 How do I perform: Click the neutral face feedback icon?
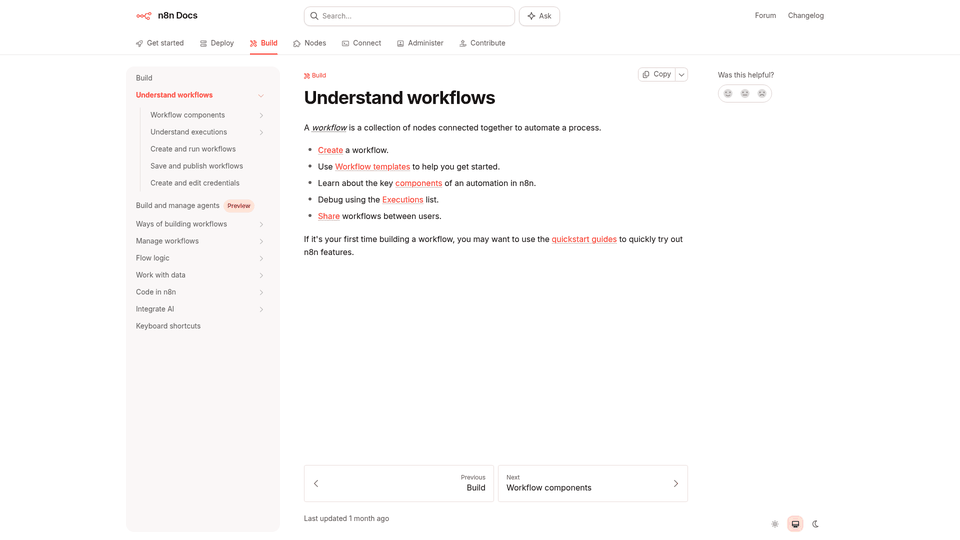[x=744, y=94]
